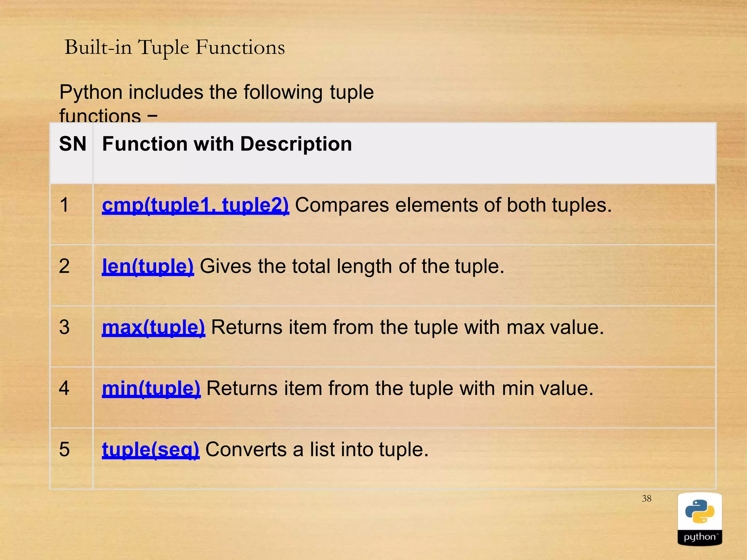Click row number 3 cell
This screenshot has height=560, width=747.
coord(71,337)
